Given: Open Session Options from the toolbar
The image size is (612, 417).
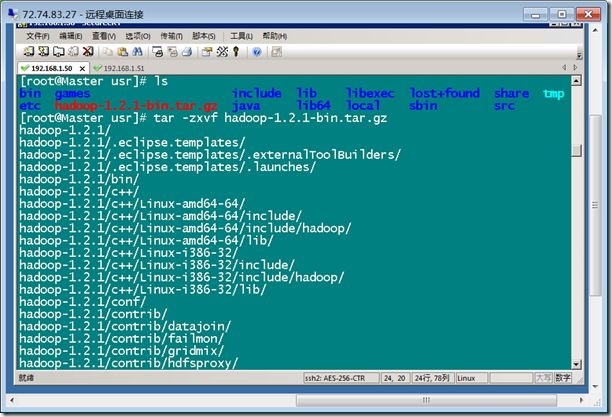Looking at the screenshot, I should [207, 52].
